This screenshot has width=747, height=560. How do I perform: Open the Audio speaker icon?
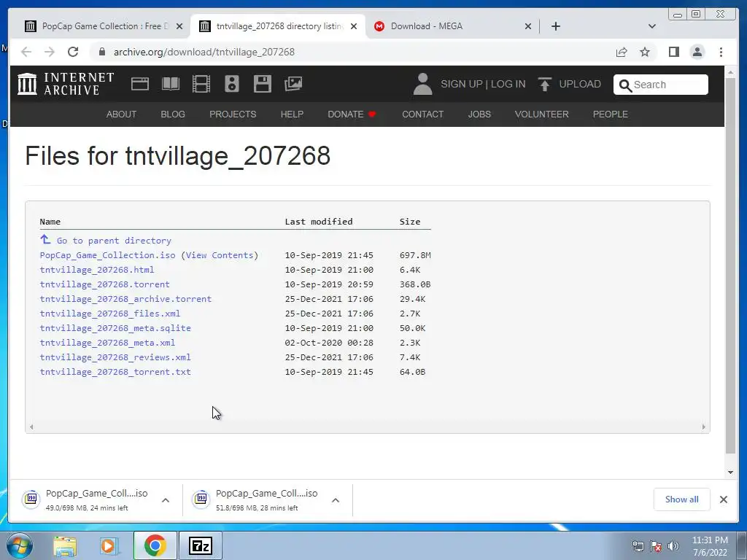tap(232, 84)
